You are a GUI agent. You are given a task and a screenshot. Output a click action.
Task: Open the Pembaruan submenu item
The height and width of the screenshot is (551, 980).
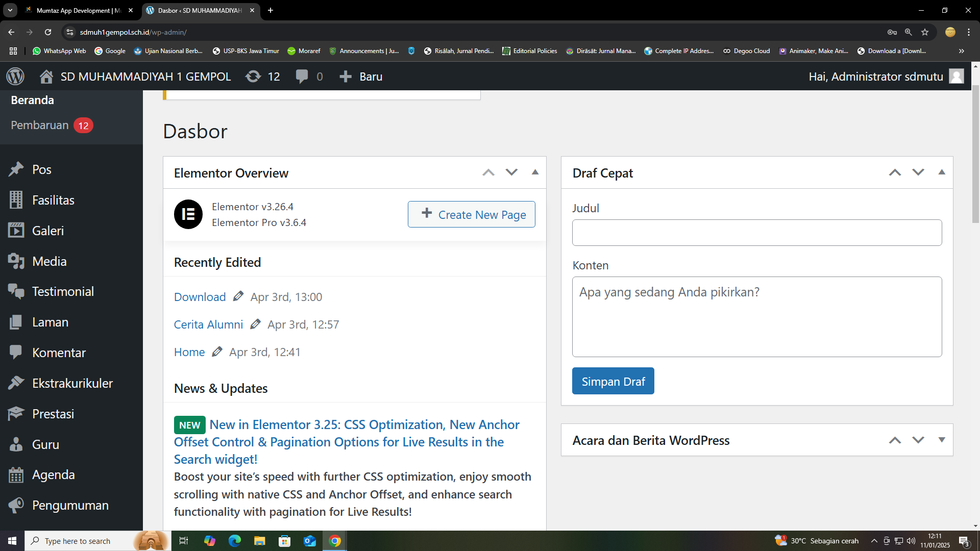pos(40,125)
